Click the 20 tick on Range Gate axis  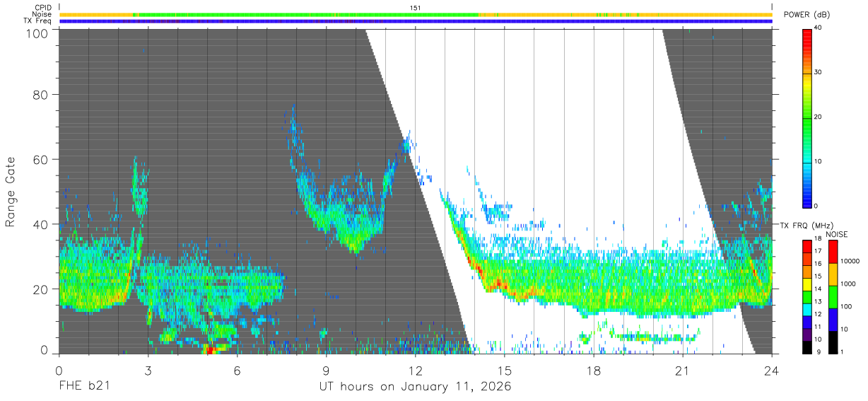(41, 289)
